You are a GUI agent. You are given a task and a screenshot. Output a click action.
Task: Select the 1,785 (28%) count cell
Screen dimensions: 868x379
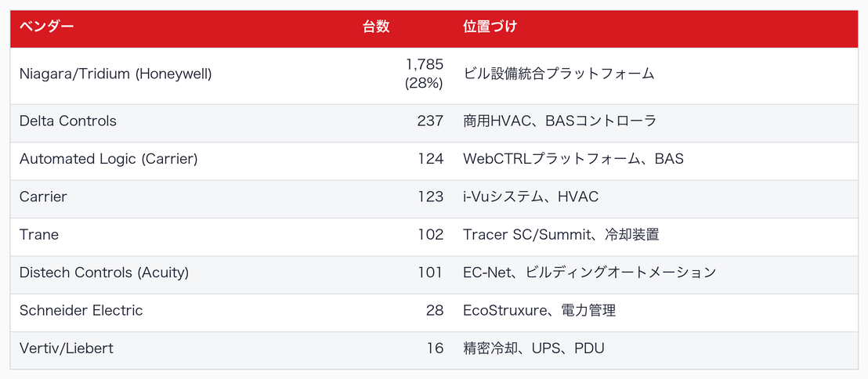click(x=424, y=74)
